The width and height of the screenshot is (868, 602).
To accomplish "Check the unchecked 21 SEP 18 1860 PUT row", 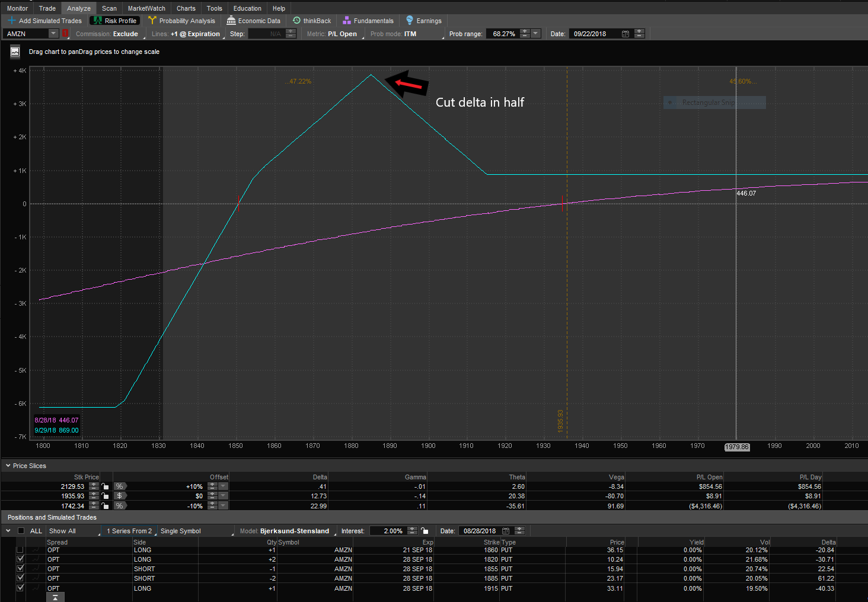I will point(20,550).
